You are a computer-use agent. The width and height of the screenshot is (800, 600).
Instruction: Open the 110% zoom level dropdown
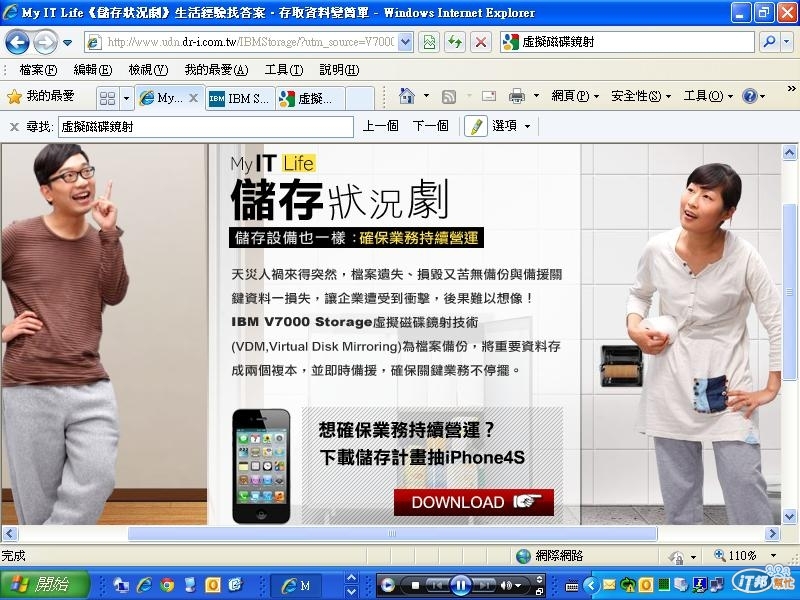point(774,556)
